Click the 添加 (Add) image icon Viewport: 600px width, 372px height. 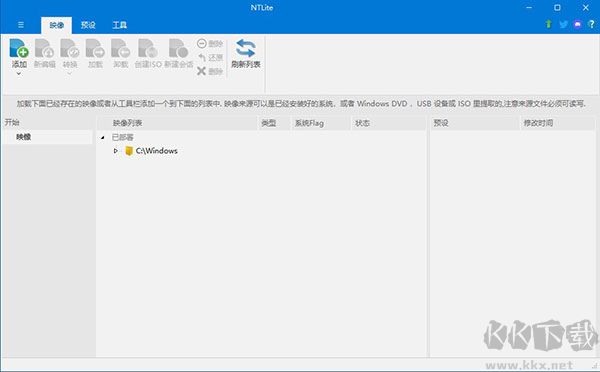click(x=19, y=48)
